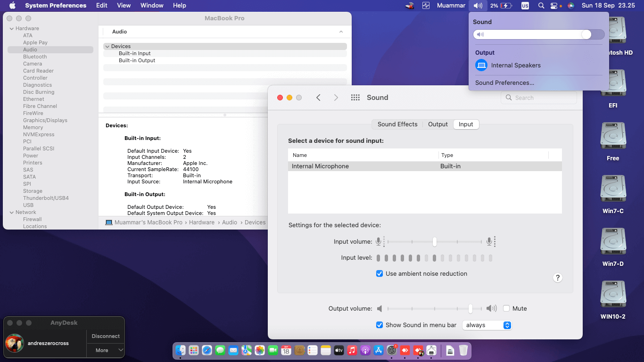Activate Siri from the menu bar
The image size is (644, 362).
point(571,6)
